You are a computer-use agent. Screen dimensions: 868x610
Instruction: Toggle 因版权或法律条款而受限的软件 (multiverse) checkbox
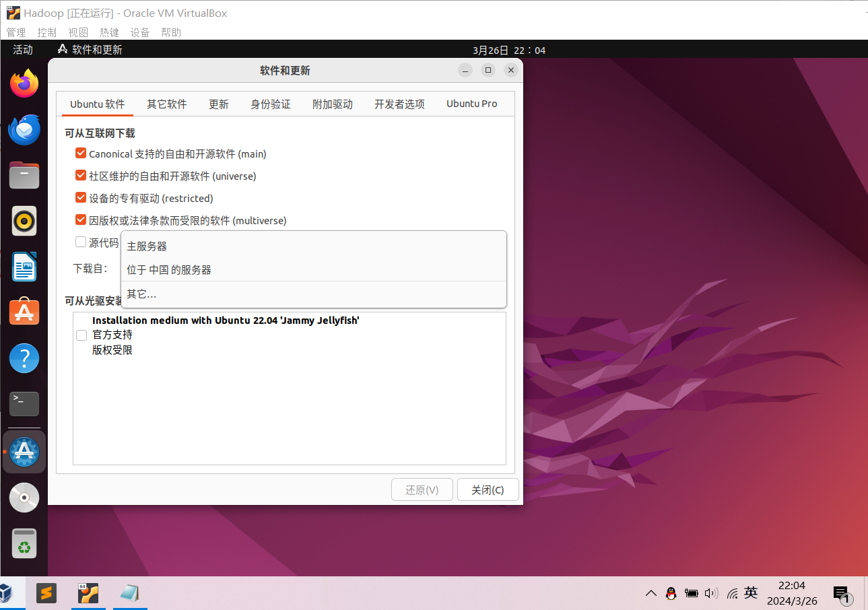click(x=81, y=220)
